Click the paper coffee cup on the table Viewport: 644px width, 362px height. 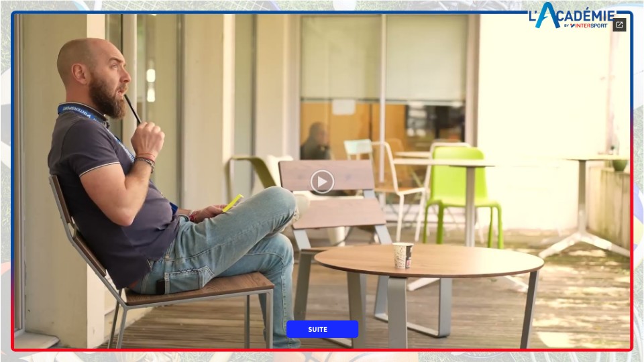coord(402,255)
